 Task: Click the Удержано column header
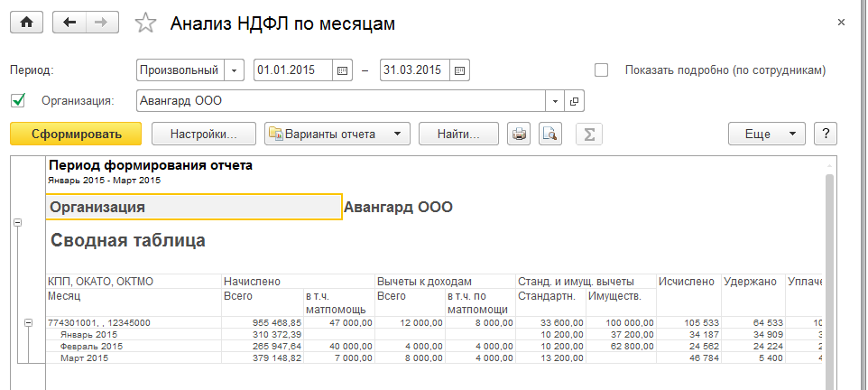pyautogui.click(x=753, y=295)
